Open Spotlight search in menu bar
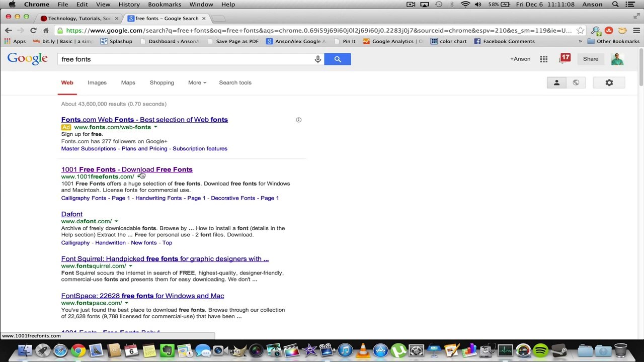The height and width of the screenshot is (362, 644). [615, 5]
